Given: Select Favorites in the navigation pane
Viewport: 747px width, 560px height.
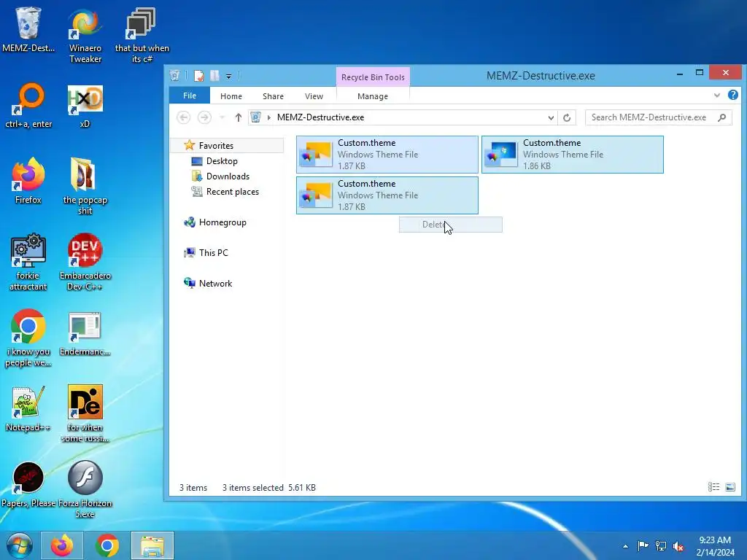Looking at the screenshot, I should click(216, 146).
